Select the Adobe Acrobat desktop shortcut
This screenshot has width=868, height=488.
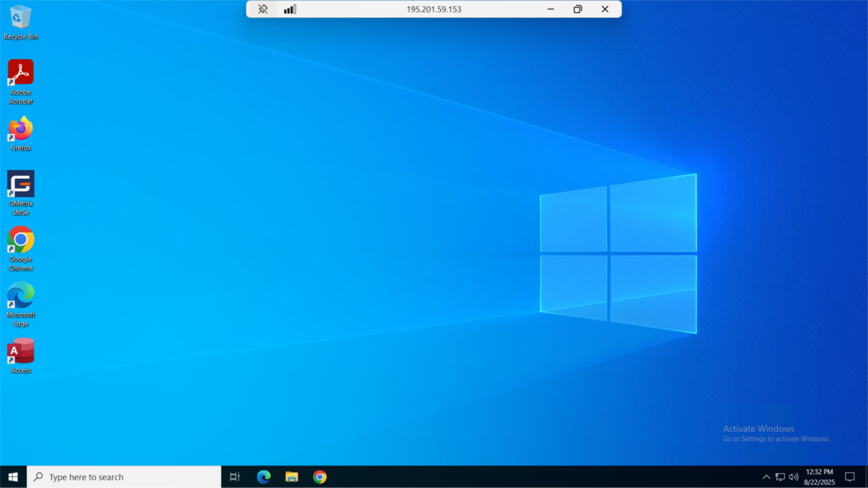coord(20,81)
